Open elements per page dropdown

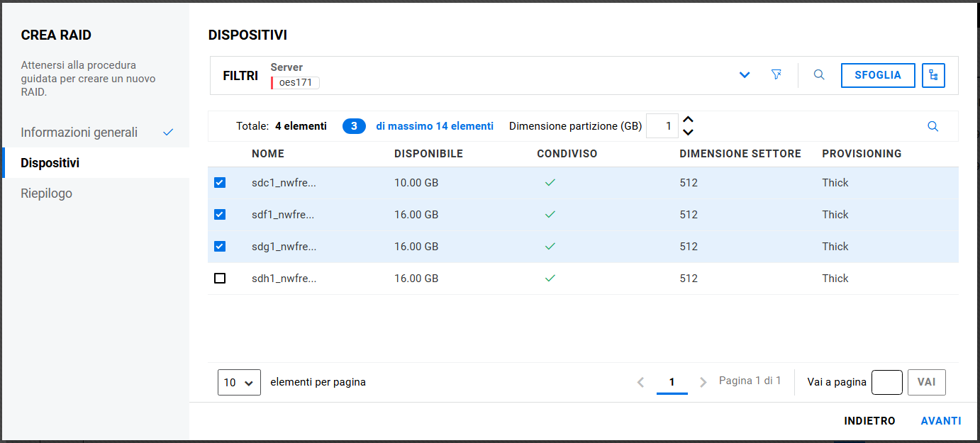point(239,382)
